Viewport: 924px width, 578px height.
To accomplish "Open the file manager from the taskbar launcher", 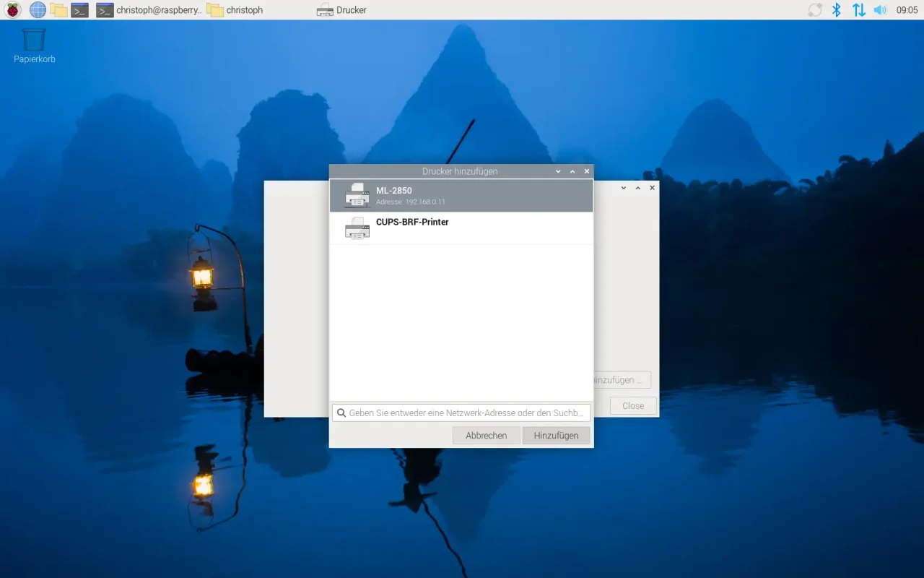I will (x=58, y=10).
